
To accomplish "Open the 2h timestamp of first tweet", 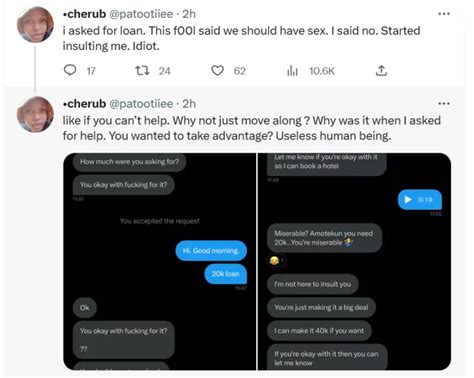I will pos(189,14).
